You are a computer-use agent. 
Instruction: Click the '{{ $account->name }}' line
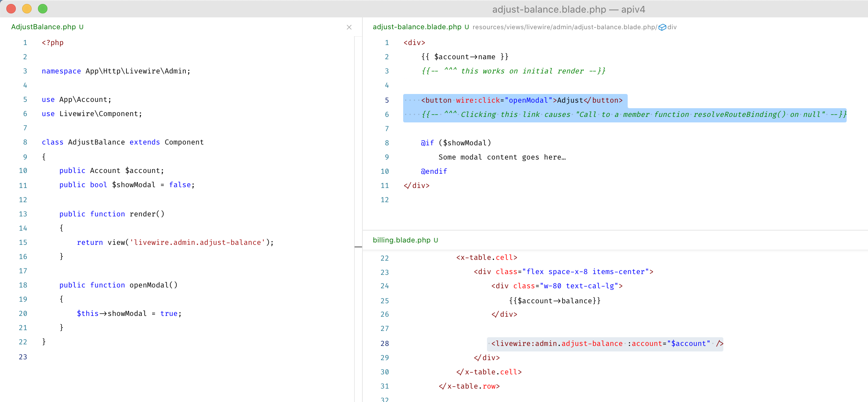click(465, 57)
